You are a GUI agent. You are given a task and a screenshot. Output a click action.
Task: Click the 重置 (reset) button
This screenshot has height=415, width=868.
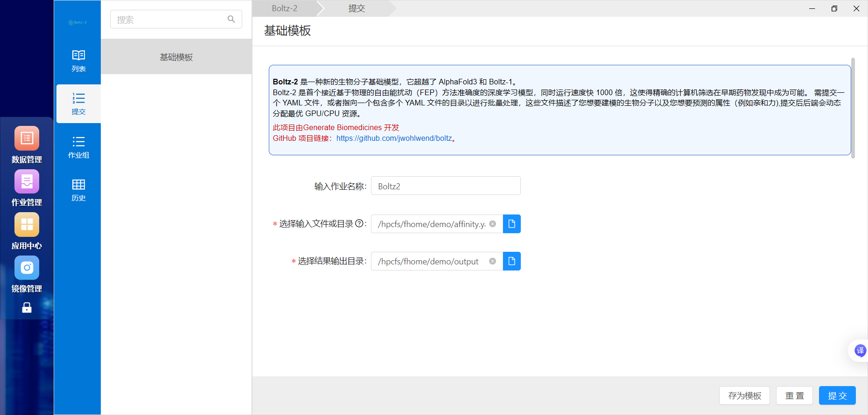(794, 395)
